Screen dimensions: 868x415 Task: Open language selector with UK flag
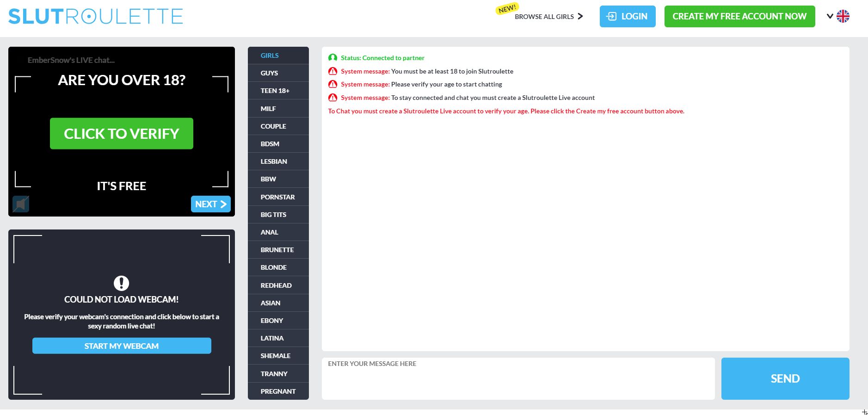(x=838, y=16)
